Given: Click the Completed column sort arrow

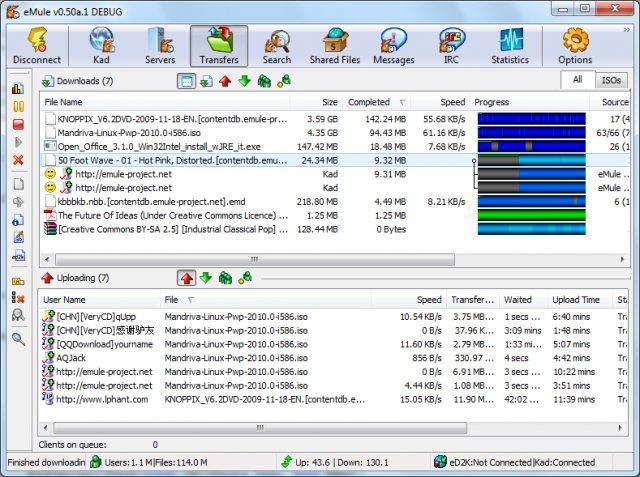Looking at the screenshot, I should click(x=402, y=102).
